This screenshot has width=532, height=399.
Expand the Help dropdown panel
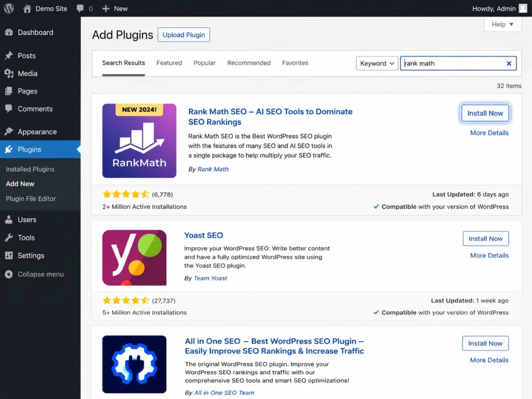click(x=502, y=24)
